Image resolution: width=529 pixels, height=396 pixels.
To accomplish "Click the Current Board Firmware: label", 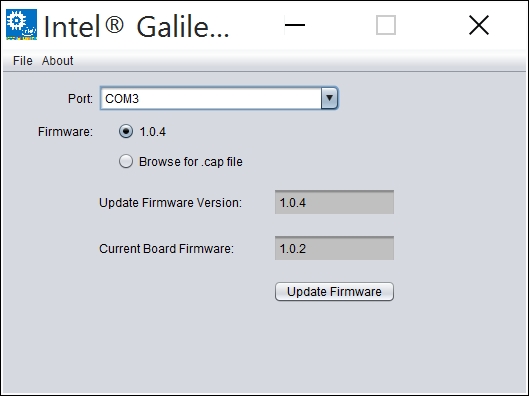I will (x=166, y=248).
